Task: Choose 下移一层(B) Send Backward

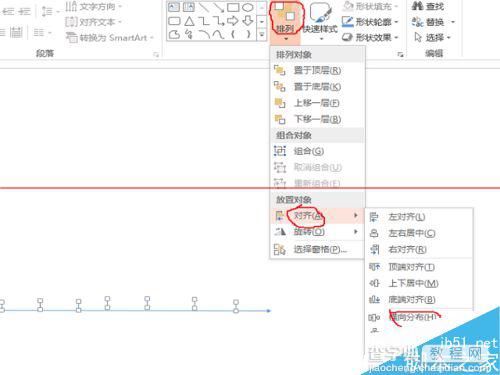Action: click(317, 119)
